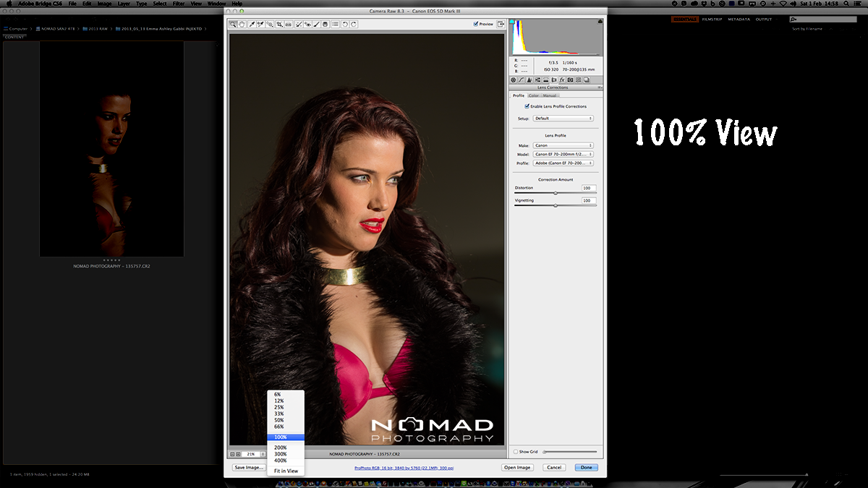Rotate image 90° counter-clockwise
The height and width of the screenshot is (488, 868).
click(346, 24)
